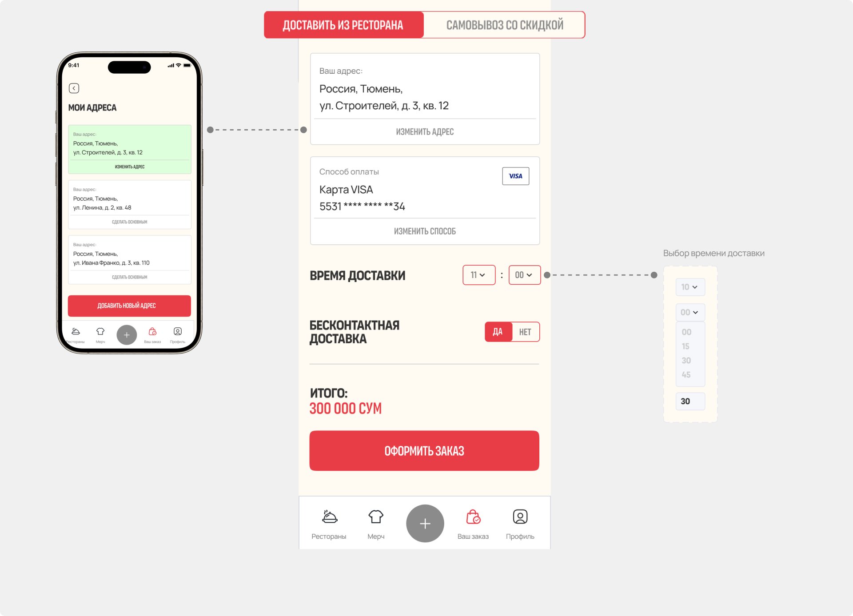Expand the minutes dropdown showing 00
Screen dimensions: 853x616
(x=523, y=275)
